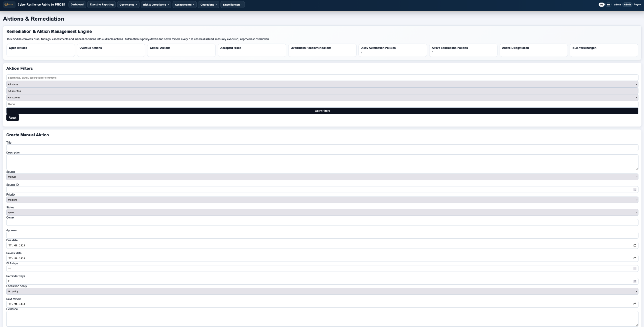Open the Review date calendar picker icon
Image resolution: width=644 pixels, height=327 pixels.
(634, 258)
